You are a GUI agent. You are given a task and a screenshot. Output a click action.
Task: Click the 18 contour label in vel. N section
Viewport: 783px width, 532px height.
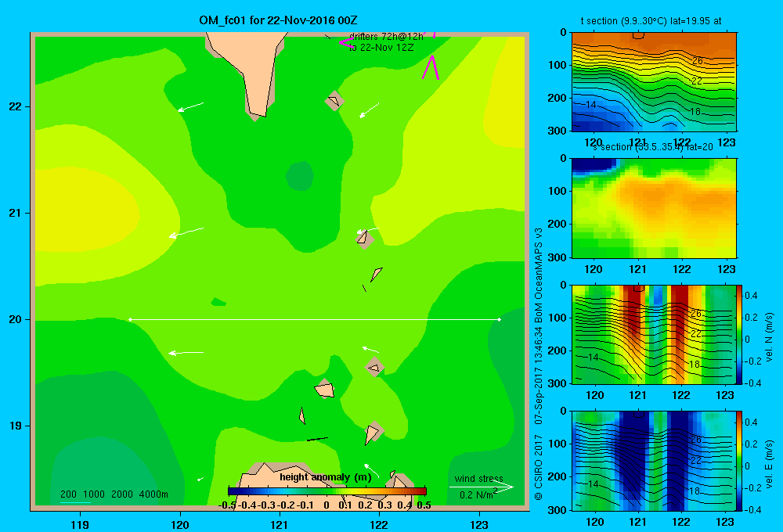(x=695, y=365)
